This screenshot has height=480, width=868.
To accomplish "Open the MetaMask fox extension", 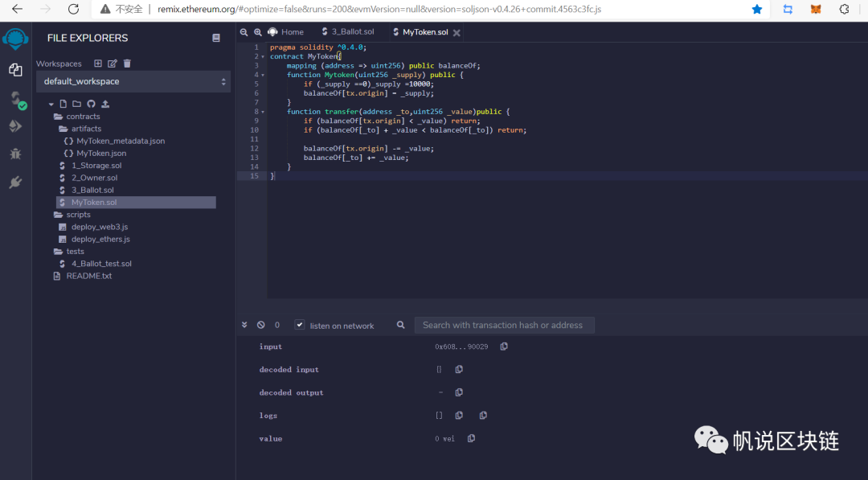I will [816, 9].
